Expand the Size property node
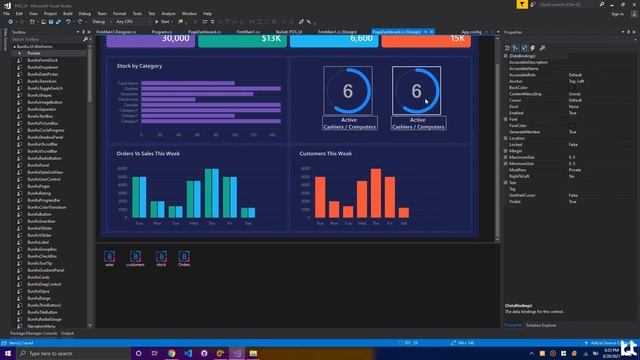 [506, 182]
